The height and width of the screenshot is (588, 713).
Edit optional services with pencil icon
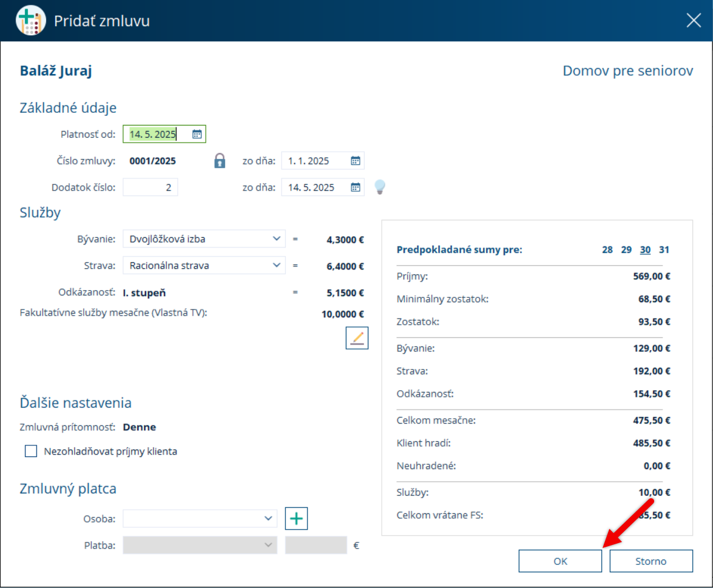(x=357, y=338)
